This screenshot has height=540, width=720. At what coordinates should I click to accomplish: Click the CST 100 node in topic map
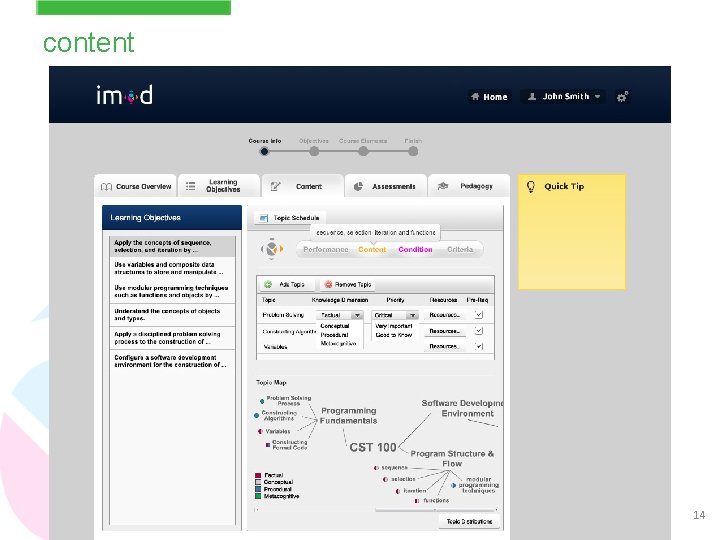[x=373, y=447]
